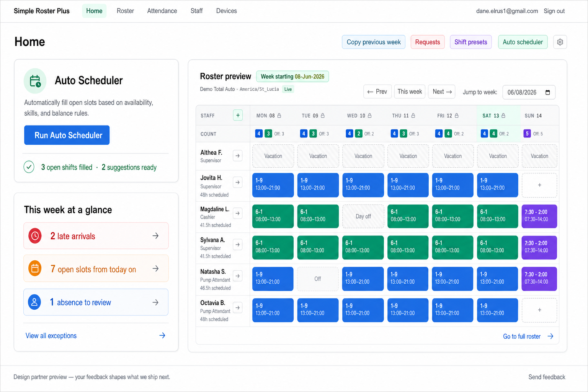Open Althea F. row arrow icon
Screen dimensions: 588x392
pos(238,156)
